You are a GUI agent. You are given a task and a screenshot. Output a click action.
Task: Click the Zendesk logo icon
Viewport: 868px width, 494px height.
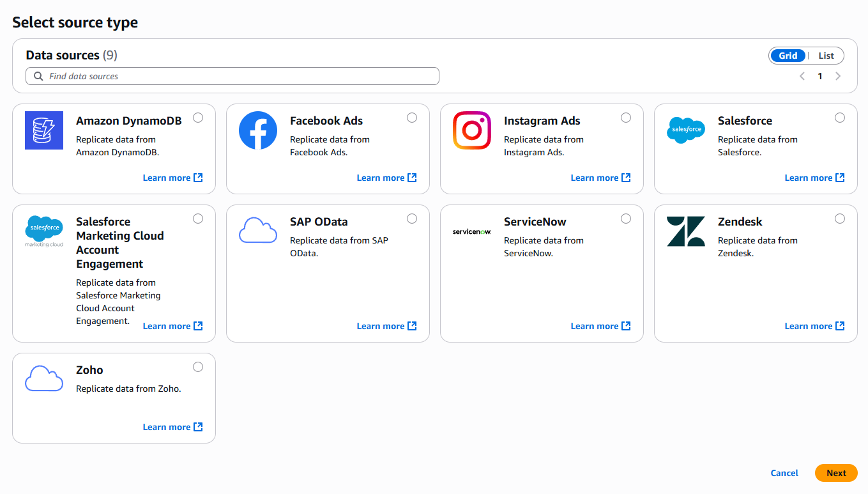686,231
